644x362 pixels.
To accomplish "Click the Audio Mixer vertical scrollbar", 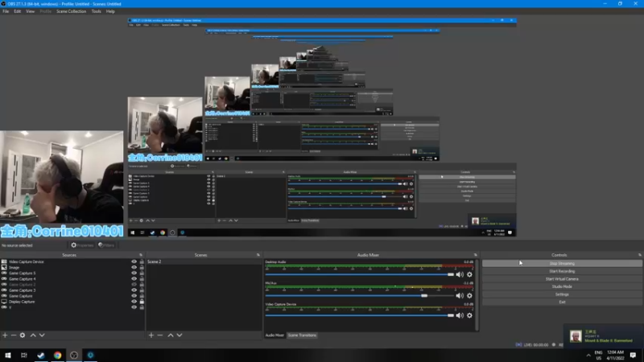I will tap(477, 294).
